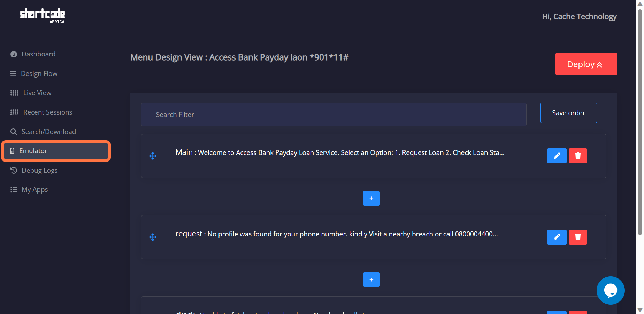Add a menu item below request

[371, 280]
